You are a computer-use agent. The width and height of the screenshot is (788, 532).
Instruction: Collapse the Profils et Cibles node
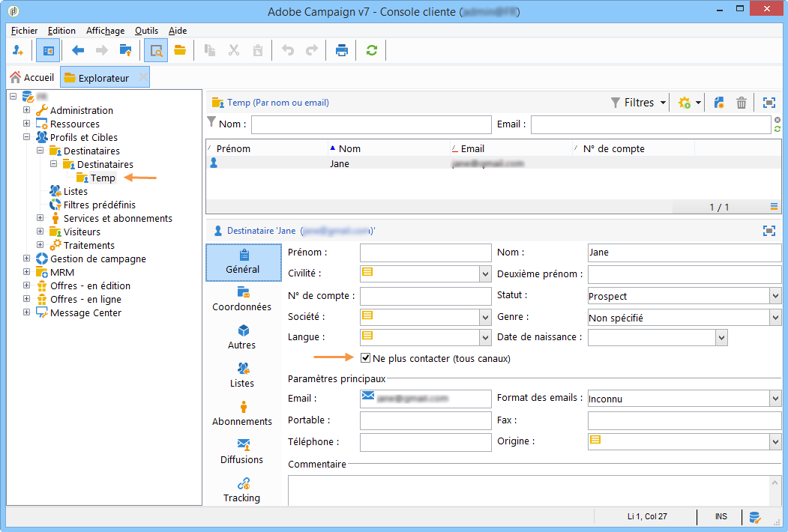(x=27, y=136)
